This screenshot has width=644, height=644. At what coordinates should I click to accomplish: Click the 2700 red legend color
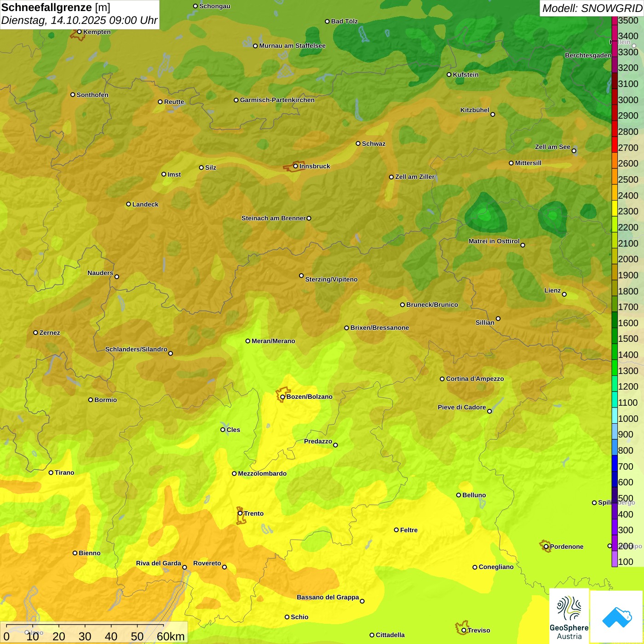pos(614,144)
